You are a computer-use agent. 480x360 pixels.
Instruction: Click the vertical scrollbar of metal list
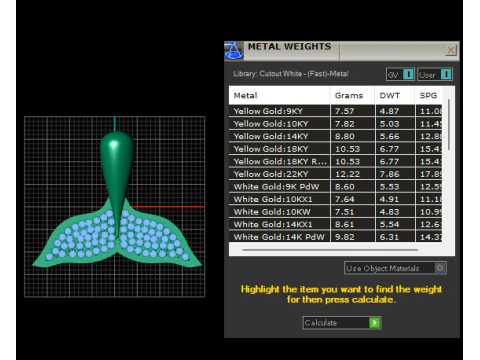click(449, 124)
